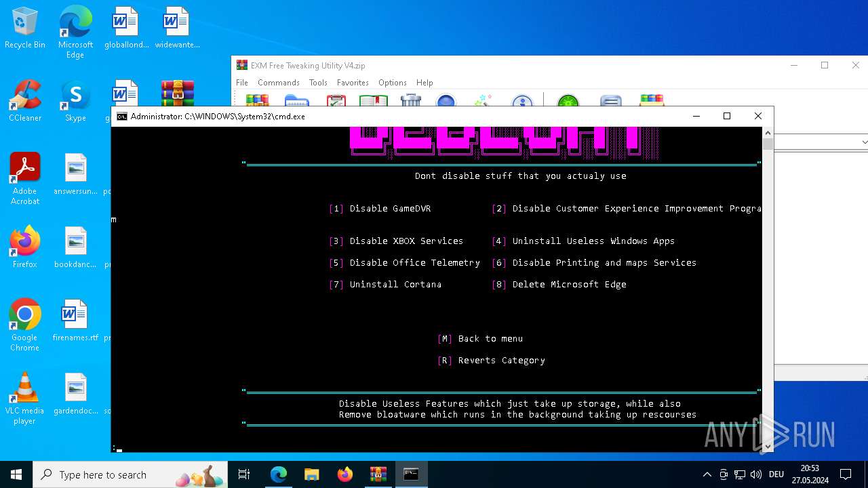Launch Microsoft Edge from the desktop
The image size is (868, 488).
pyautogui.click(x=75, y=32)
